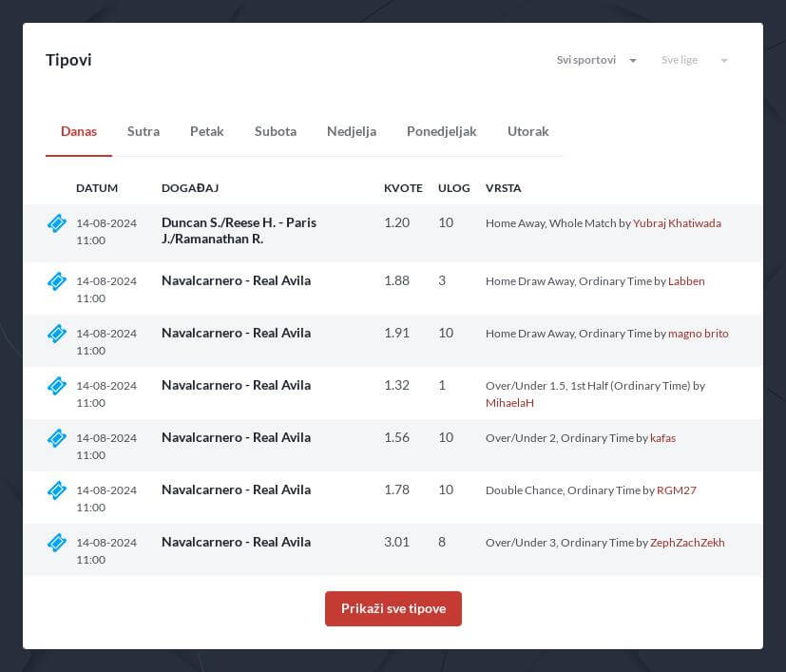Open Yubraj Khatiwada's profile link
Image resolution: width=786 pixels, height=672 pixels.
(x=677, y=223)
